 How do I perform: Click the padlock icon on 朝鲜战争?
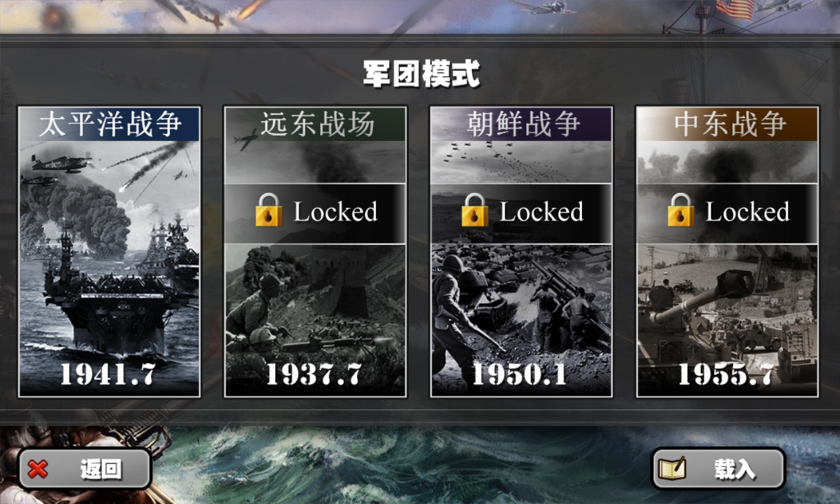point(474,210)
